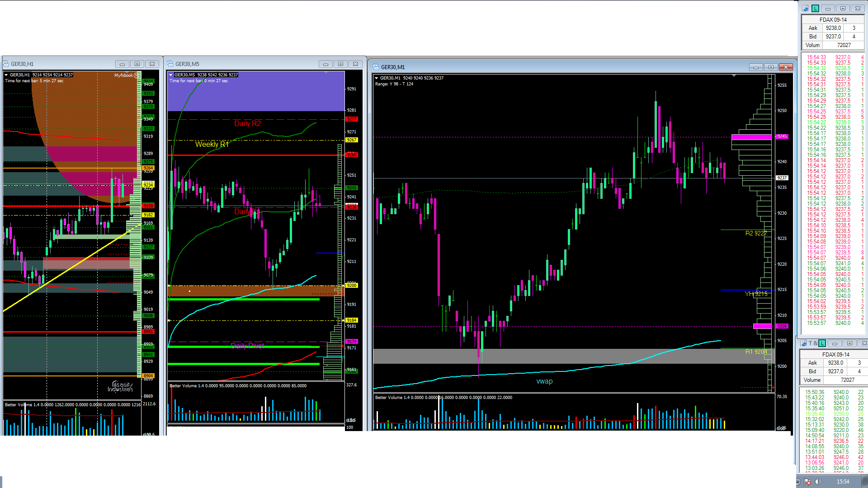Screen dimensions: 868x488
Task: Click the GER30,M1 window title bar
Action: pos(542,67)
